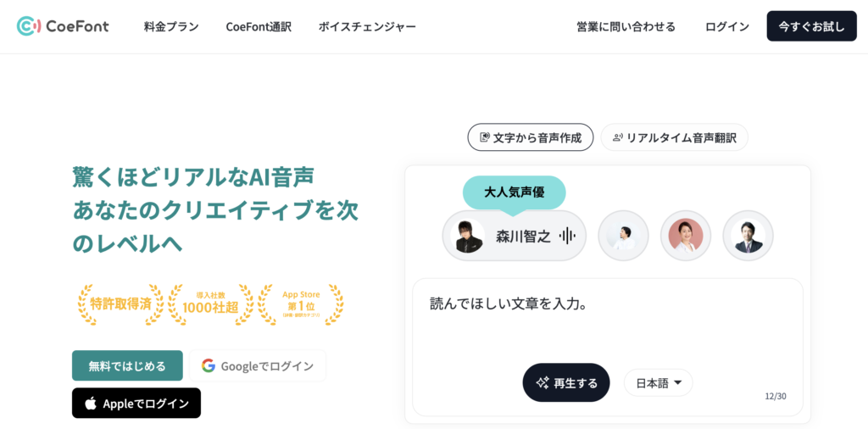
Task: Choose the woman avatar on pink background
Action: 686,236
